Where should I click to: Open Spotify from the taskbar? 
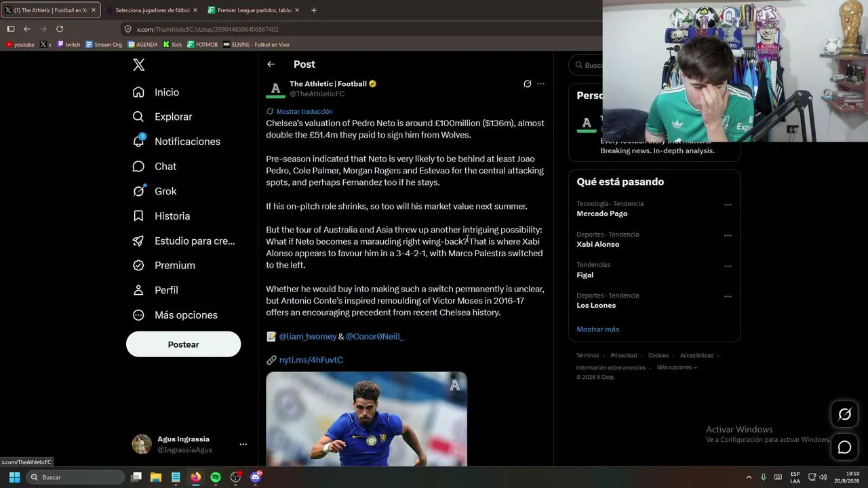(x=216, y=477)
